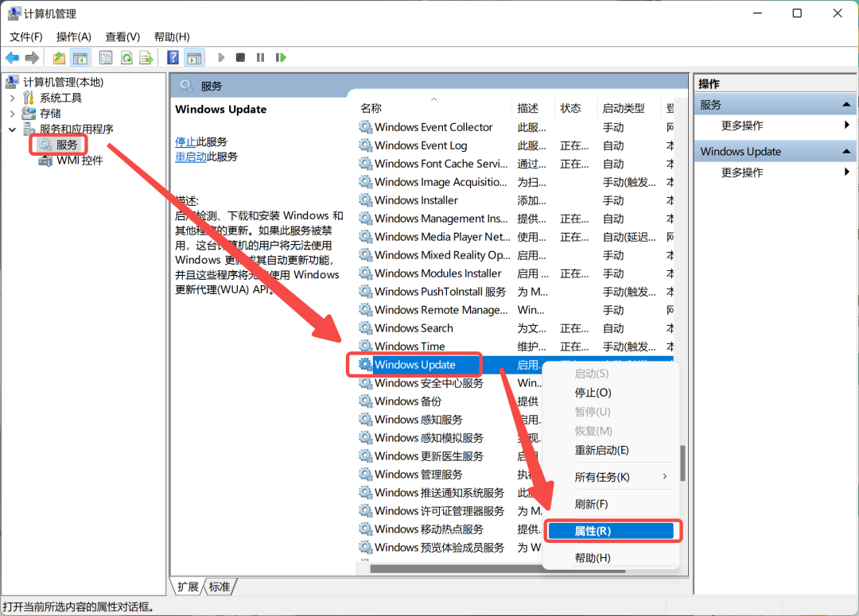Collapse the 服务 actions section arrow
Image resolution: width=859 pixels, height=616 pixels.
coord(846,105)
